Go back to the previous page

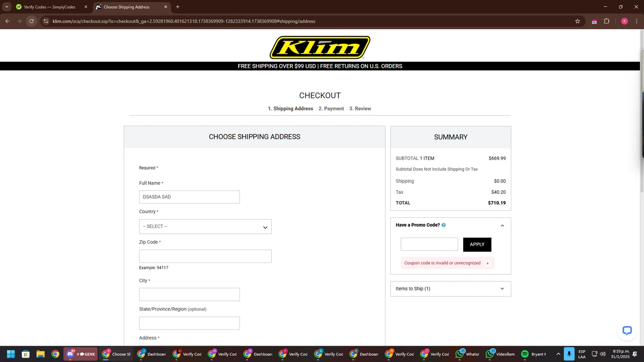point(7,21)
